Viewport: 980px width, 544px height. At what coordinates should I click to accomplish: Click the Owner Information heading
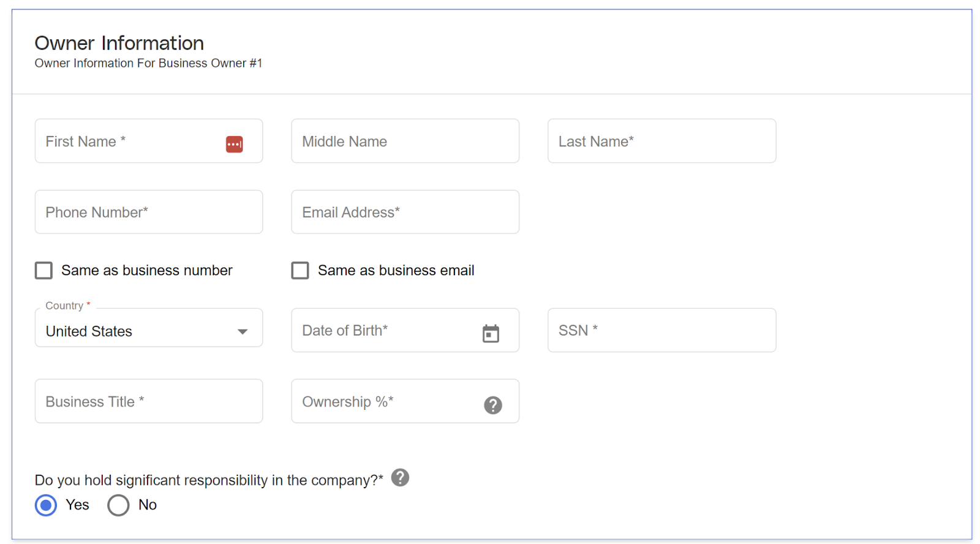[119, 43]
